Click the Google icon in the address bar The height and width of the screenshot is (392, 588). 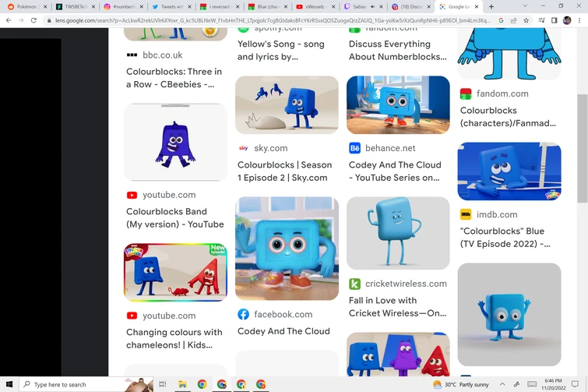(x=501, y=20)
